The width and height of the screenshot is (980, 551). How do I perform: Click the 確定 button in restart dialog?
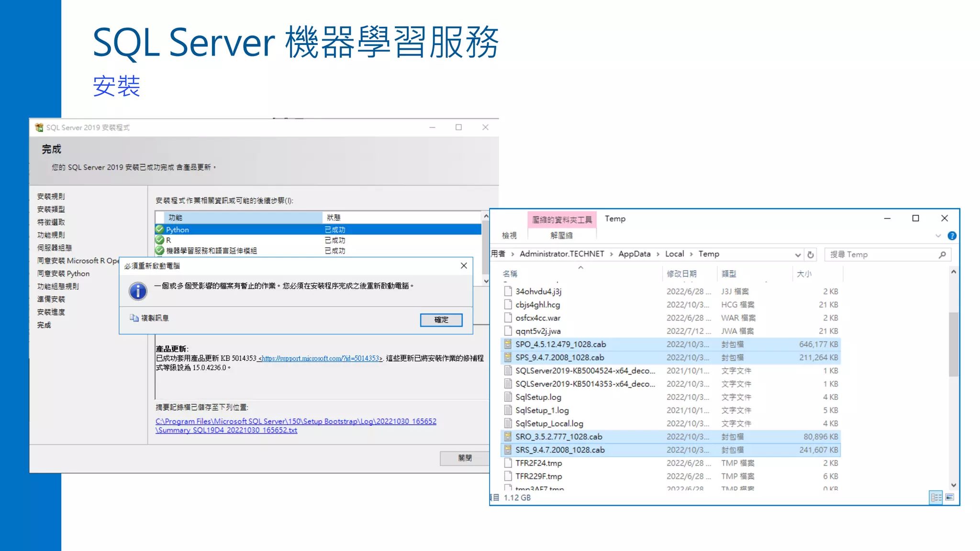441,320
